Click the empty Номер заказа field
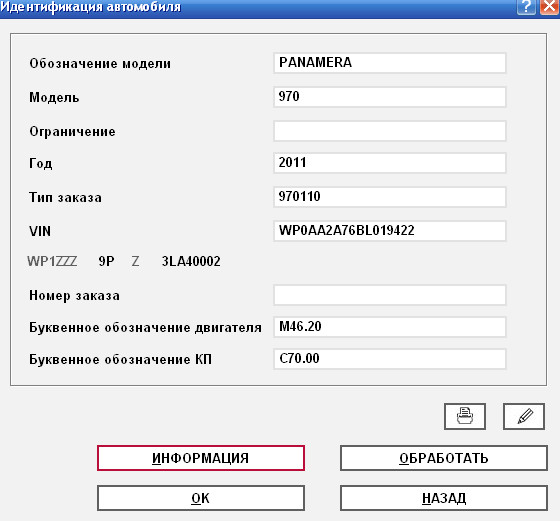The image size is (560, 521). coord(390,295)
